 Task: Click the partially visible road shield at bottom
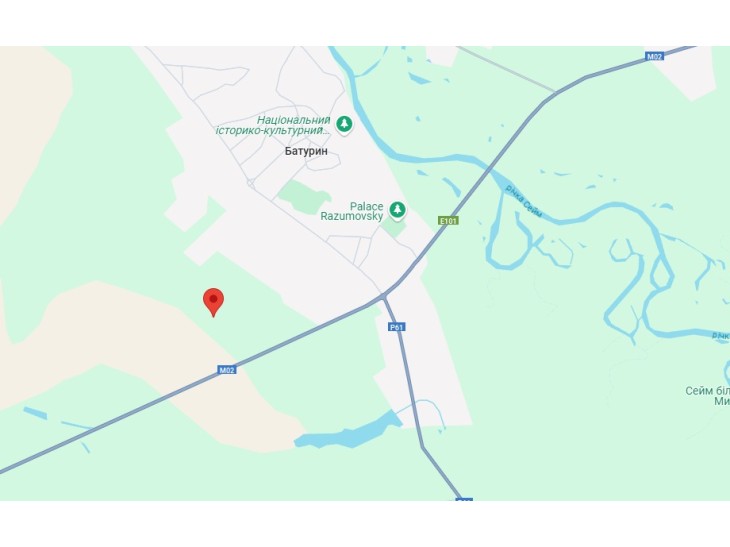point(464,500)
